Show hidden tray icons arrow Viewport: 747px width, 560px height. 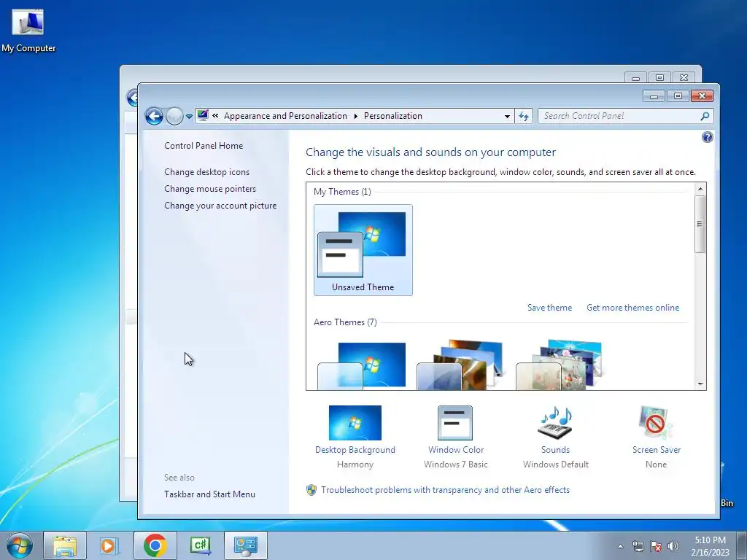(620, 546)
